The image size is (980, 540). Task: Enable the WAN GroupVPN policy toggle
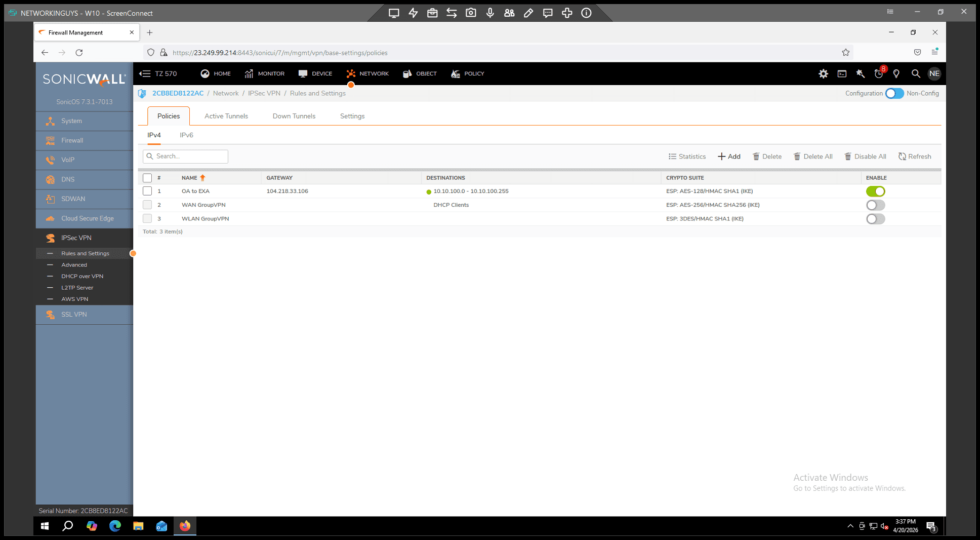(x=875, y=205)
